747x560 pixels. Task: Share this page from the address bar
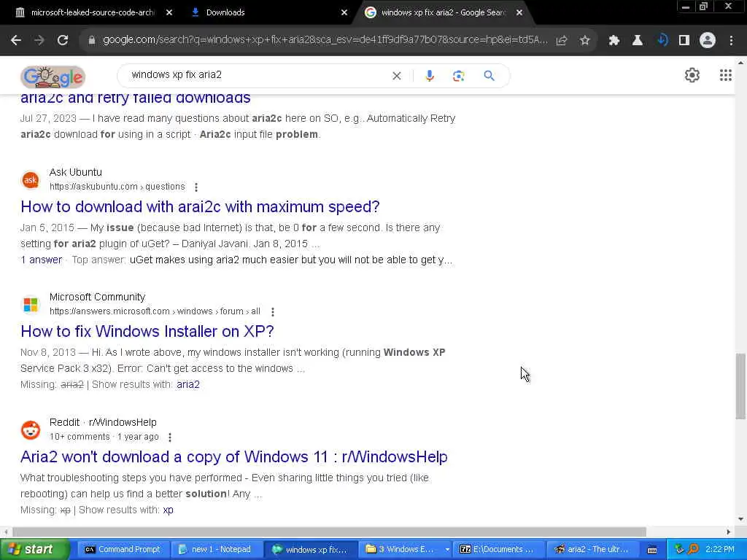(x=562, y=41)
